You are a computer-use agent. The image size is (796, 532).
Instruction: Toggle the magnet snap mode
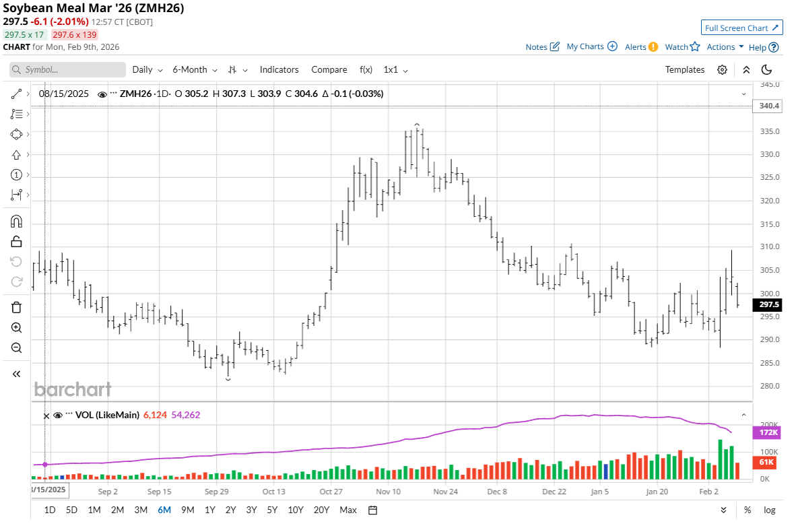coord(16,222)
